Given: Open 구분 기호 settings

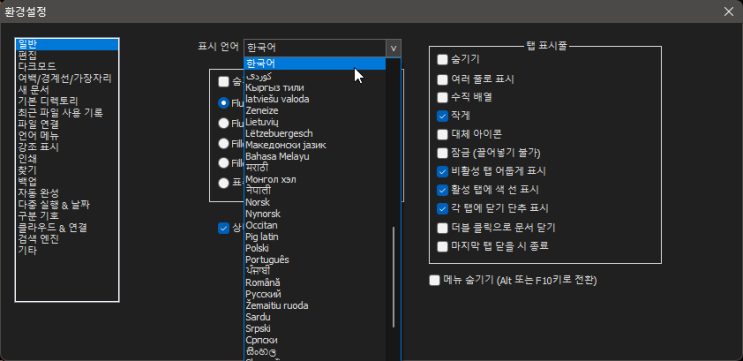Looking at the screenshot, I should coord(67,216).
